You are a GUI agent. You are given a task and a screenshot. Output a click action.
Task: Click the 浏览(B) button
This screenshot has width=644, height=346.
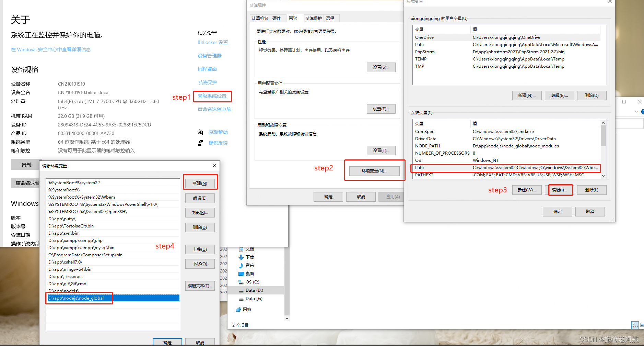point(200,212)
